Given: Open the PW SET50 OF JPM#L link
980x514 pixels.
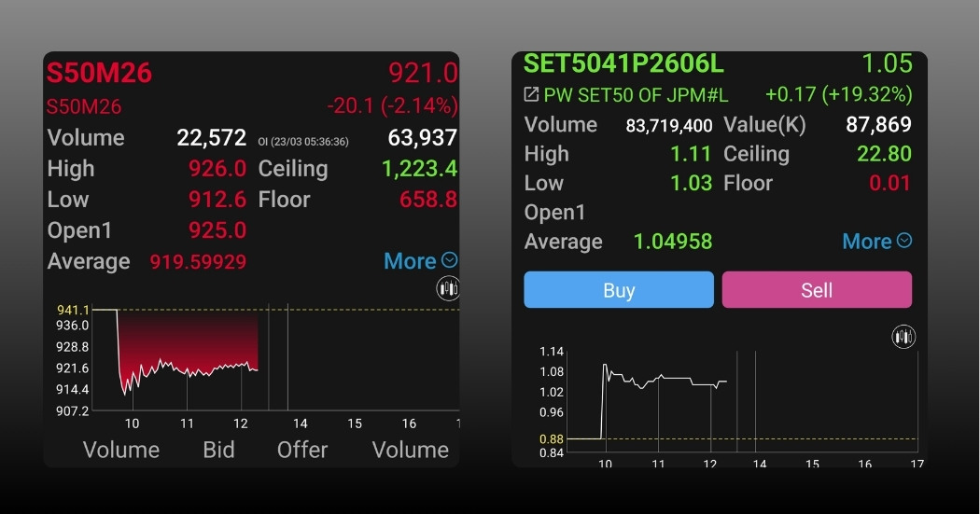Looking at the screenshot, I should pos(637,94).
